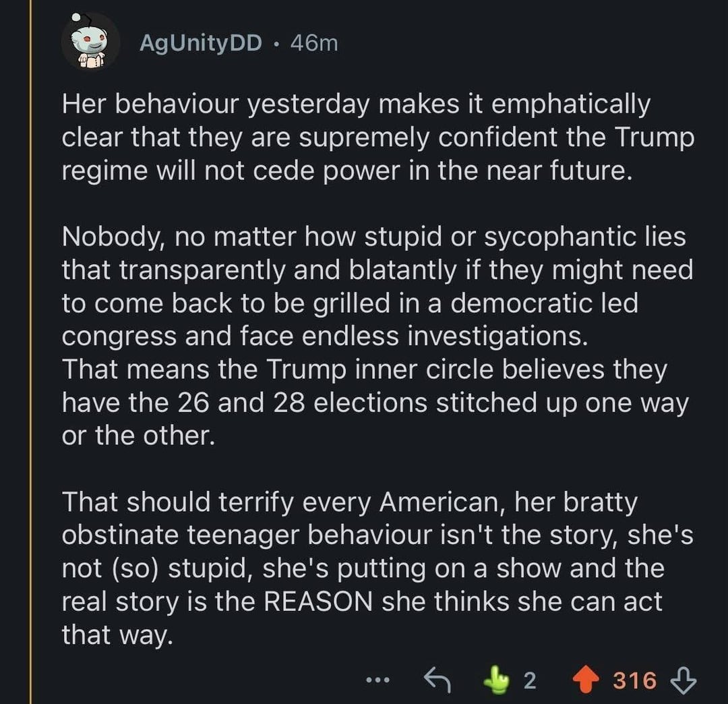Screen dimensions: 728x704
Task: Click the 46m timestamp
Action: click(313, 43)
